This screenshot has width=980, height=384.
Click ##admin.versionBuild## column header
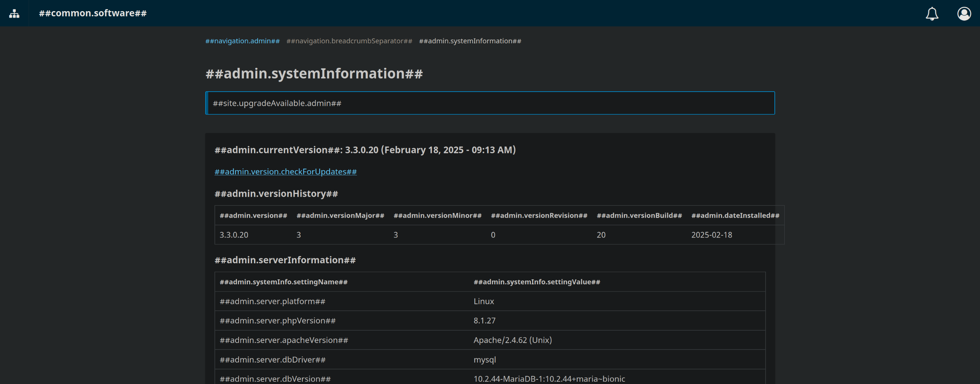639,216
